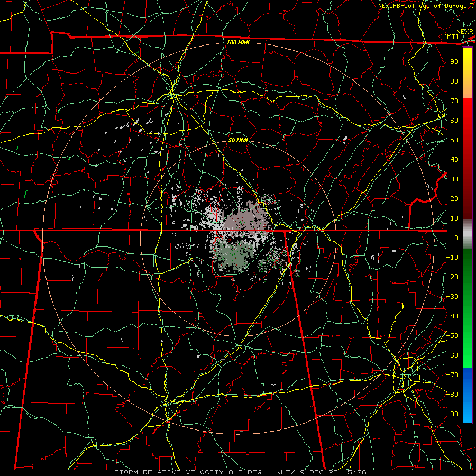The image size is (476, 476).
Task: Click the -40 value on velocity scale
Action: coord(452,316)
